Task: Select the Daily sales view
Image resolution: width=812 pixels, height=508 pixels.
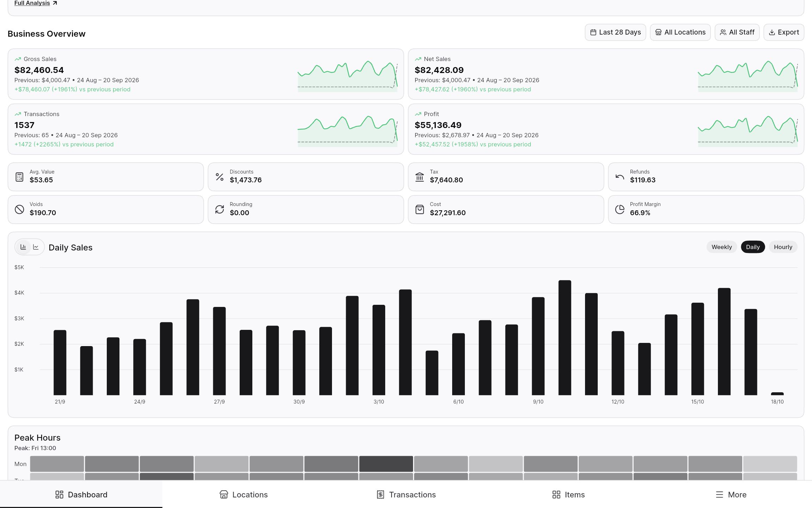Action: tap(753, 247)
